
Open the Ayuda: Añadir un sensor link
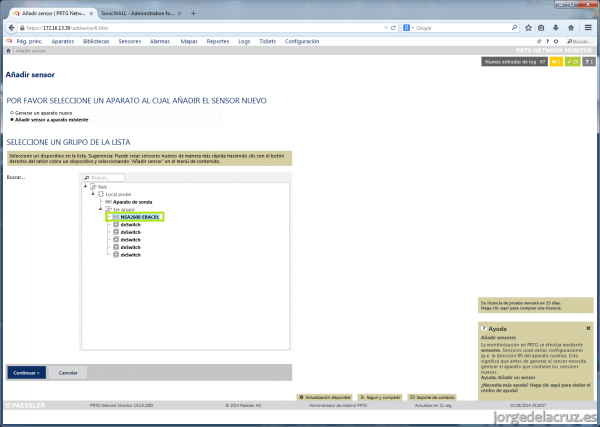[x=508, y=377]
